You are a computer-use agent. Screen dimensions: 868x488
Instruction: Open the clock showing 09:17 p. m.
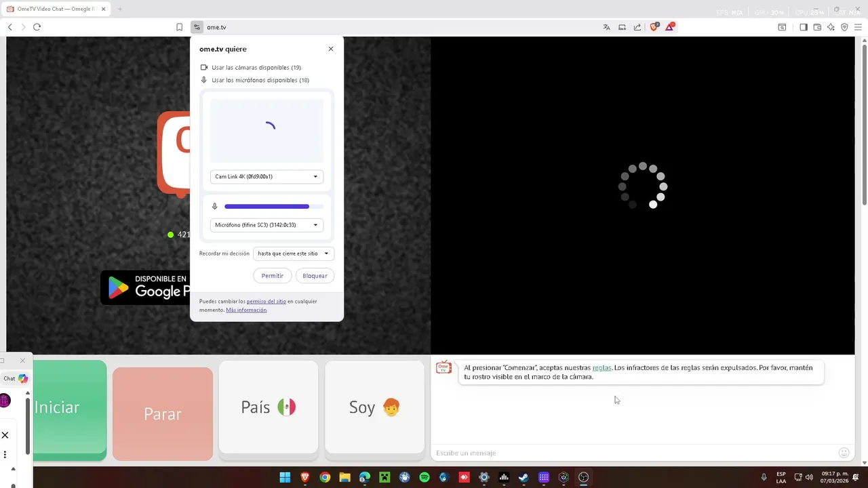pos(835,477)
